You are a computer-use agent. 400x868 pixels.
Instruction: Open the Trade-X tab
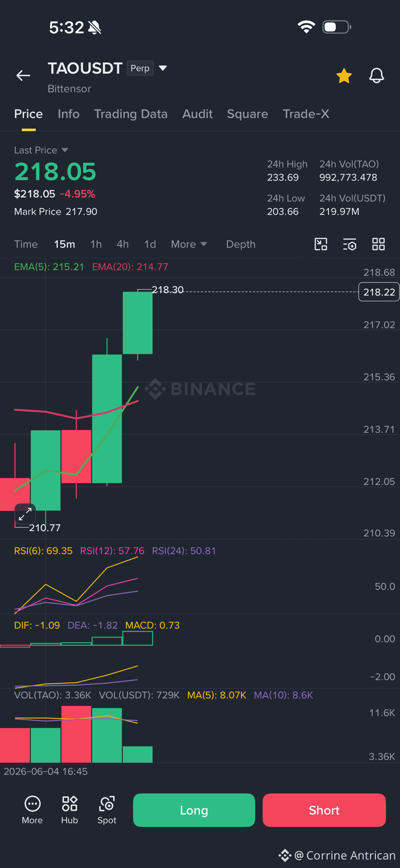[306, 114]
